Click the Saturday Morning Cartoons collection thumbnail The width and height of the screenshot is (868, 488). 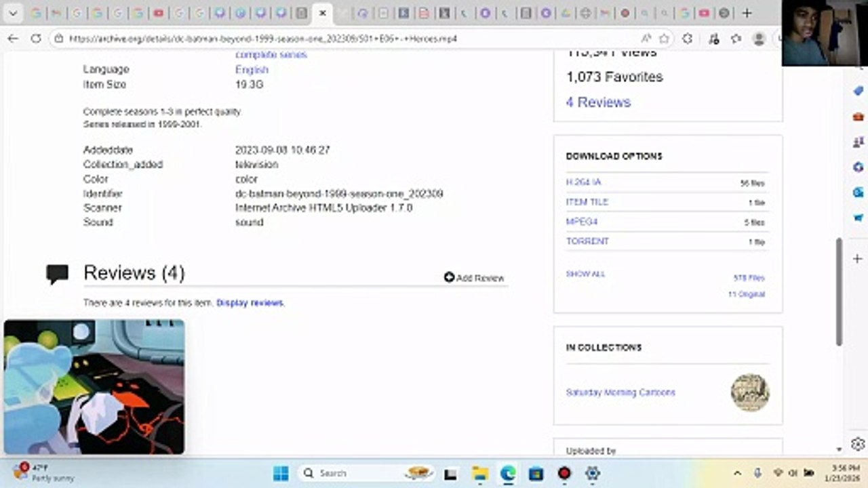pos(749,392)
